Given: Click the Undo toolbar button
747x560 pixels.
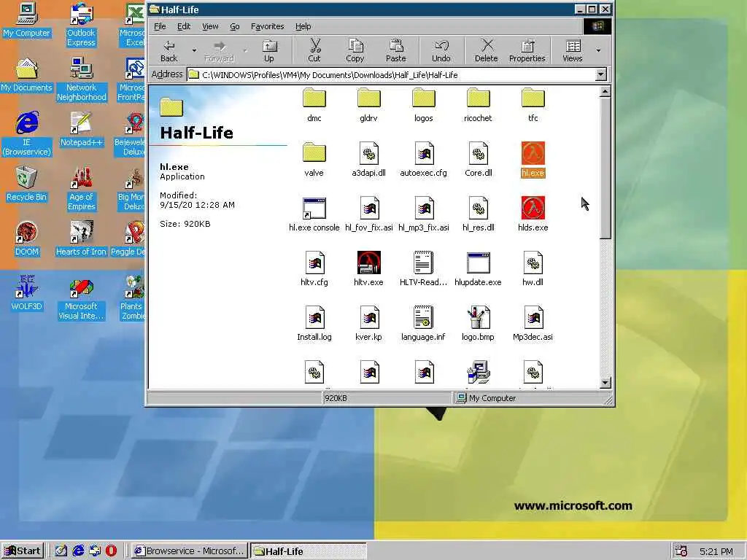Looking at the screenshot, I should click(441, 50).
